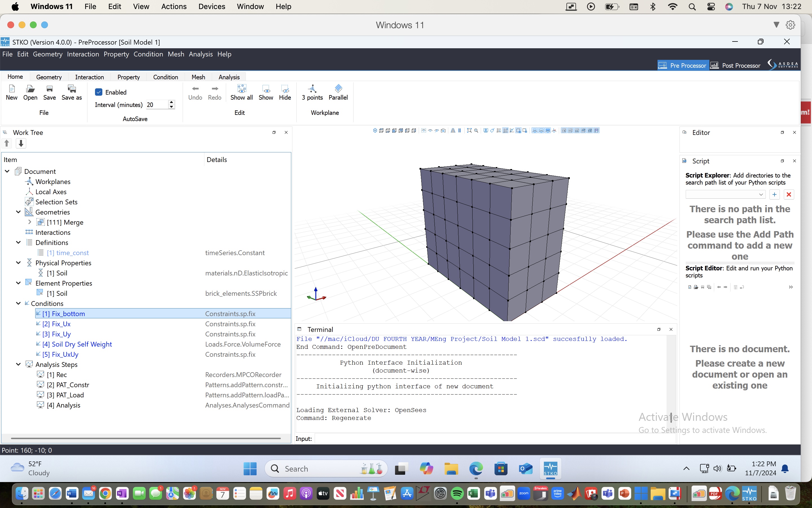Screen dimensions: 812x508
Task: Switch to perspective projection view icon
Action: (x=453, y=131)
